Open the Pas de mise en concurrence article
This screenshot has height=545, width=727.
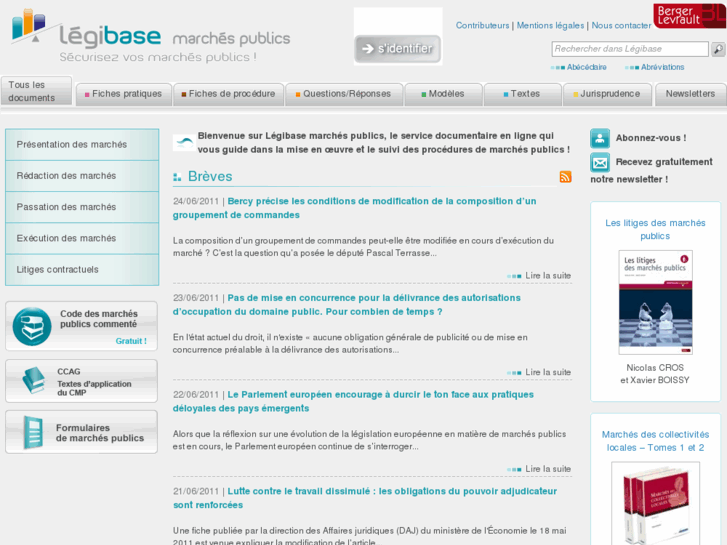tap(347, 305)
